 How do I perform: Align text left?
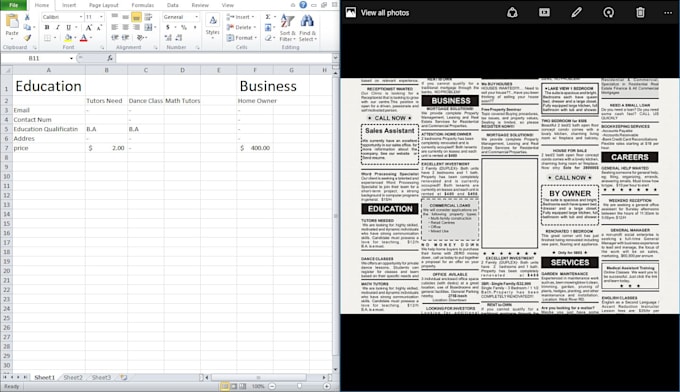115,27
